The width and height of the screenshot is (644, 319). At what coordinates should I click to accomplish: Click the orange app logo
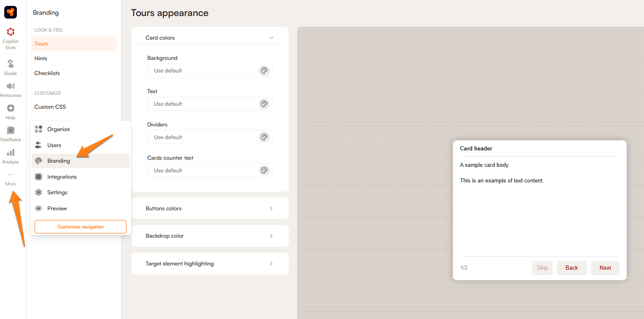[x=11, y=12]
